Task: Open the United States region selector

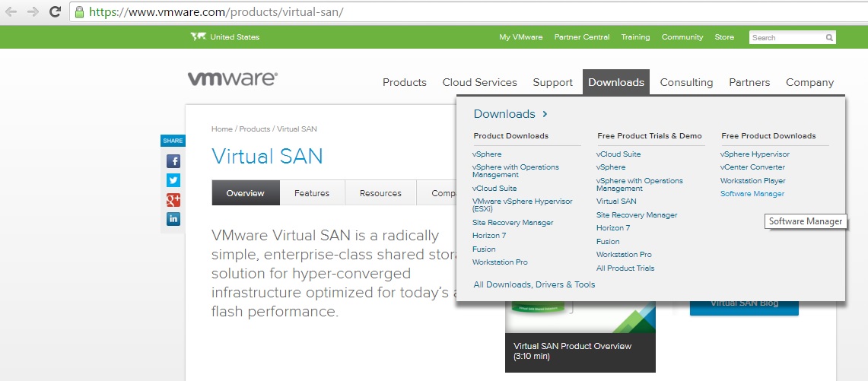Action: coord(235,37)
